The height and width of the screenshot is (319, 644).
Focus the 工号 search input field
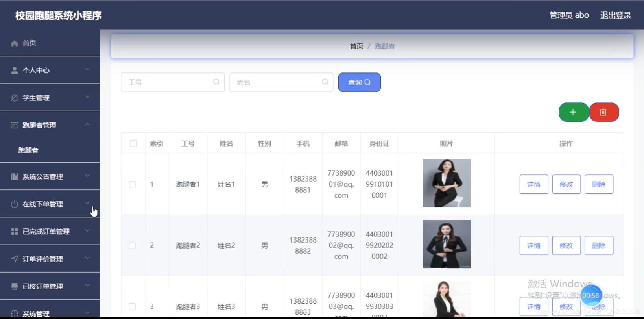(173, 82)
